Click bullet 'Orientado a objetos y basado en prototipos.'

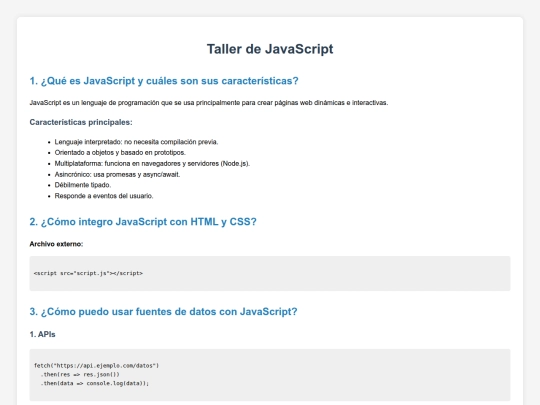(x=120, y=153)
